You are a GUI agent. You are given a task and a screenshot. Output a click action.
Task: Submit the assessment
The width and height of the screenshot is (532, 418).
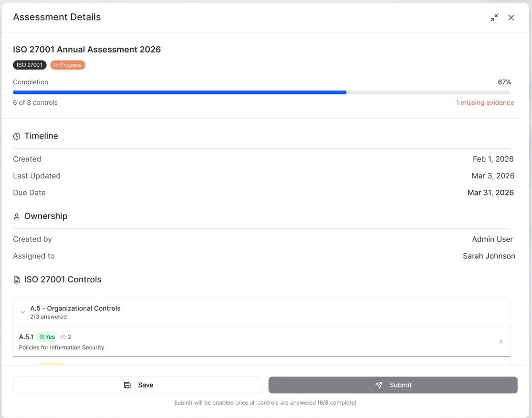tap(393, 385)
